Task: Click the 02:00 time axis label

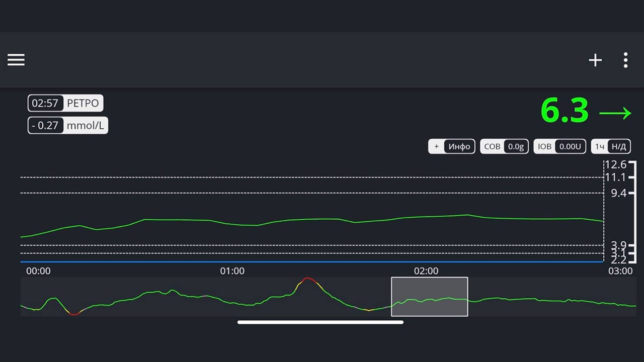Action: pos(426,271)
